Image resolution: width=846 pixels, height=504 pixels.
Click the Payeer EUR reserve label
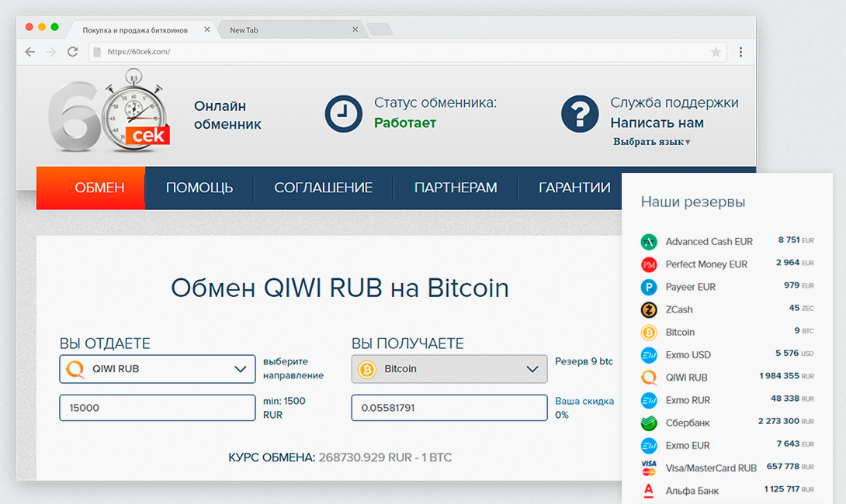(690, 287)
